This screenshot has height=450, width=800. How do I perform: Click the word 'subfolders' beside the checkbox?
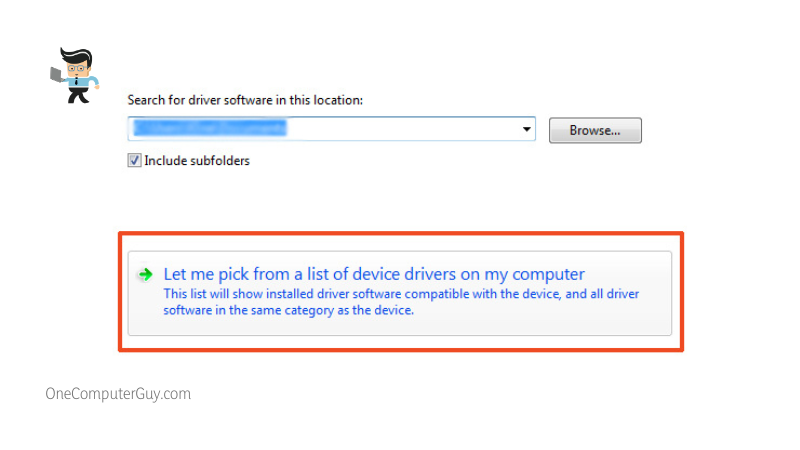tap(218, 160)
